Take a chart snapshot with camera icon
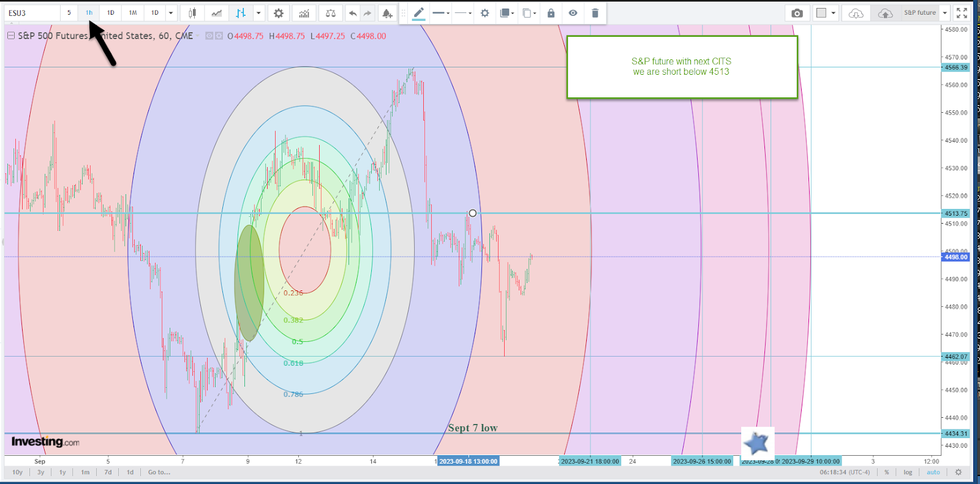The width and height of the screenshot is (980, 484). pyautogui.click(x=797, y=13)
